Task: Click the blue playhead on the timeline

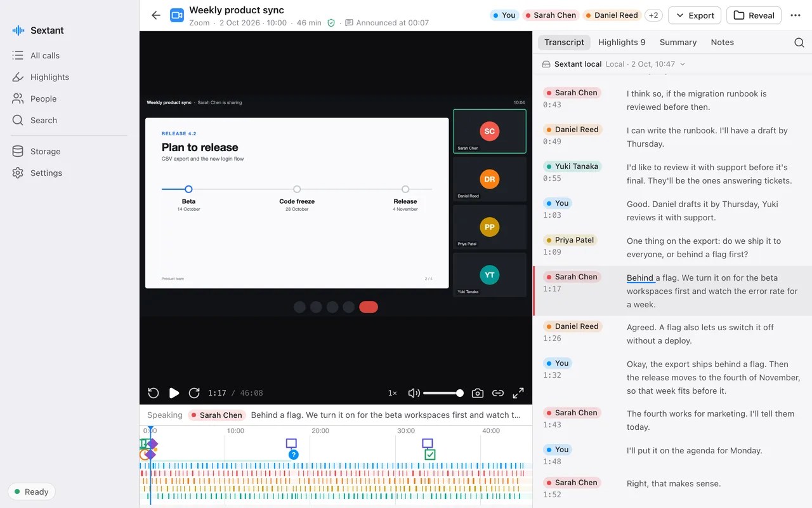Action: pos(150,431)
